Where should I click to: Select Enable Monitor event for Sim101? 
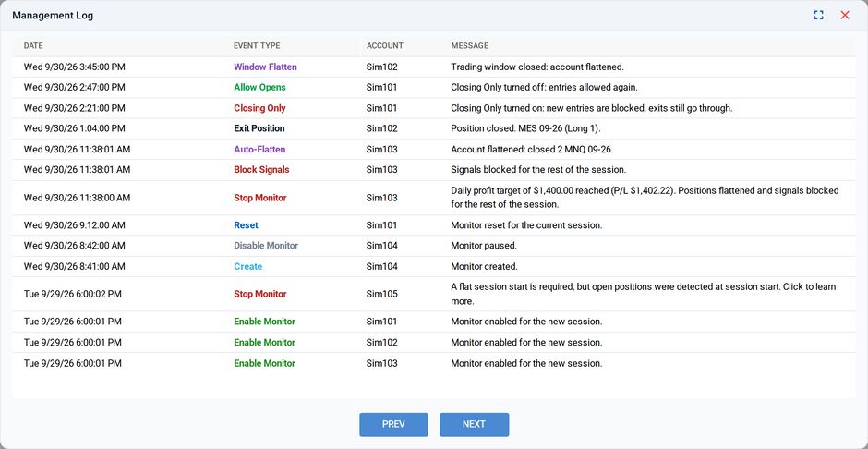[265, 322]
